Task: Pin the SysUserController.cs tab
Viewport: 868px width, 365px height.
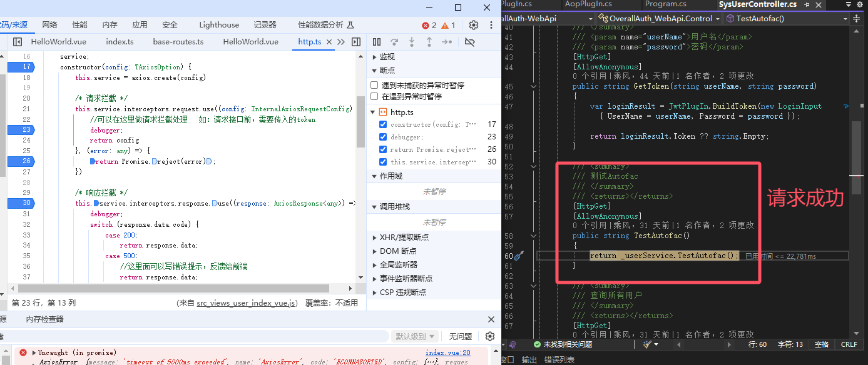Action: pos(807,4)
